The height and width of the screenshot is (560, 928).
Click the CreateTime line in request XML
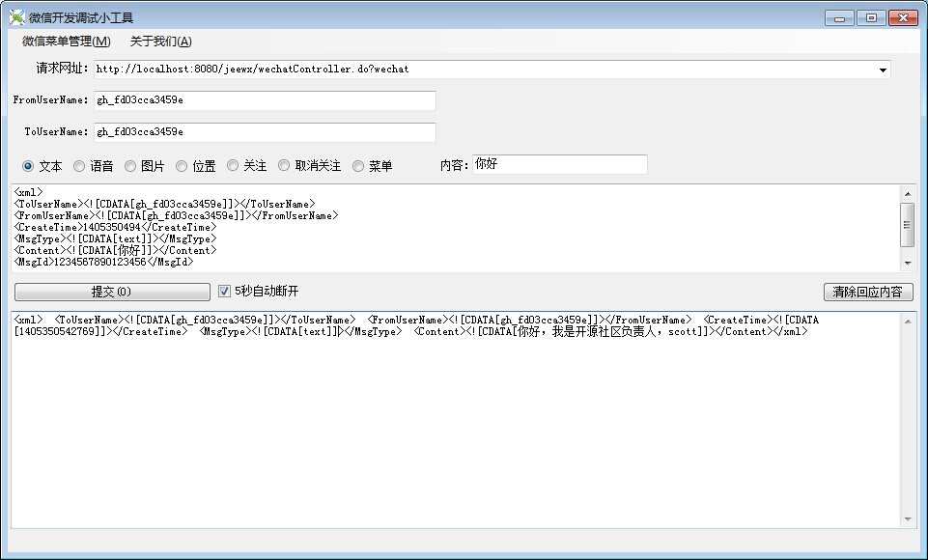click(116, 227)
